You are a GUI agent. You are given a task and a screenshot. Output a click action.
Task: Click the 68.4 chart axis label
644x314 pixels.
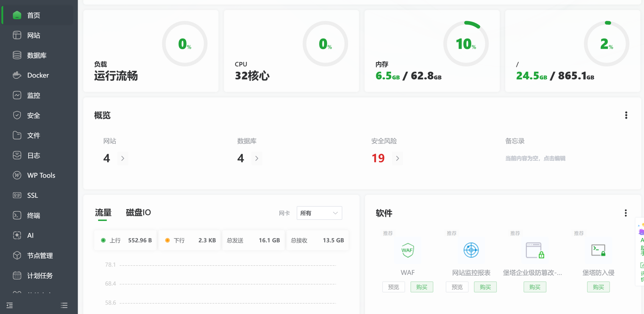(110, 284)
